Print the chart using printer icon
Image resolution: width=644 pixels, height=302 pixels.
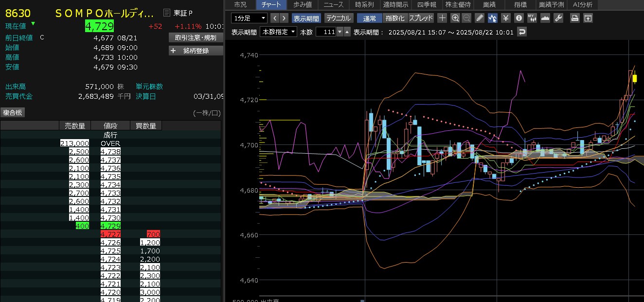click(575, 18)
